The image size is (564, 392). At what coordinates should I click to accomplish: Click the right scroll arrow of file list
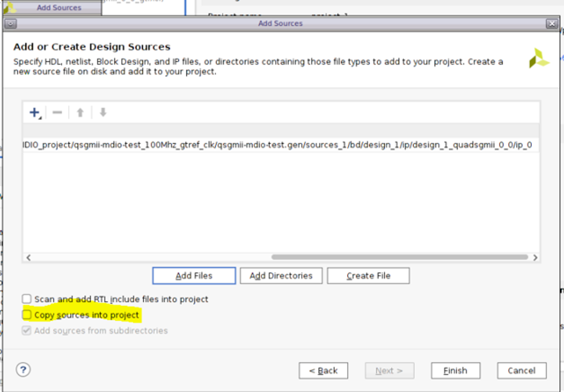(535, 257)
